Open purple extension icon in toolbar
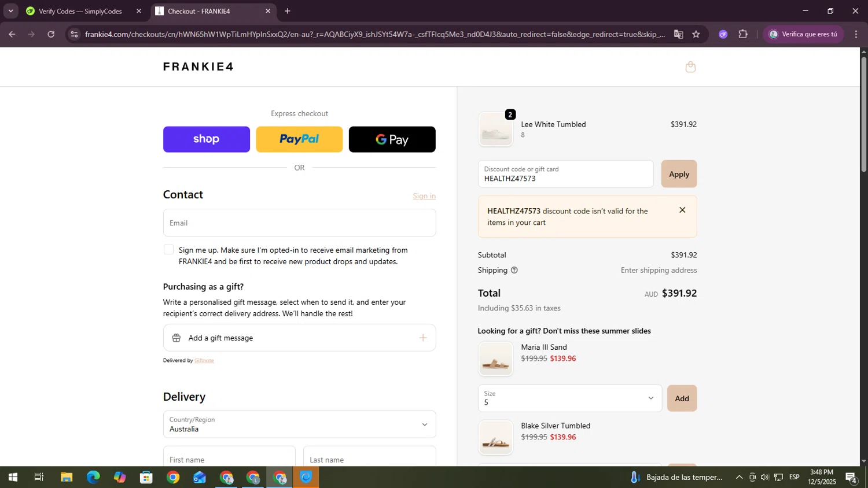868x488 pixels. (x=723, y=34)
